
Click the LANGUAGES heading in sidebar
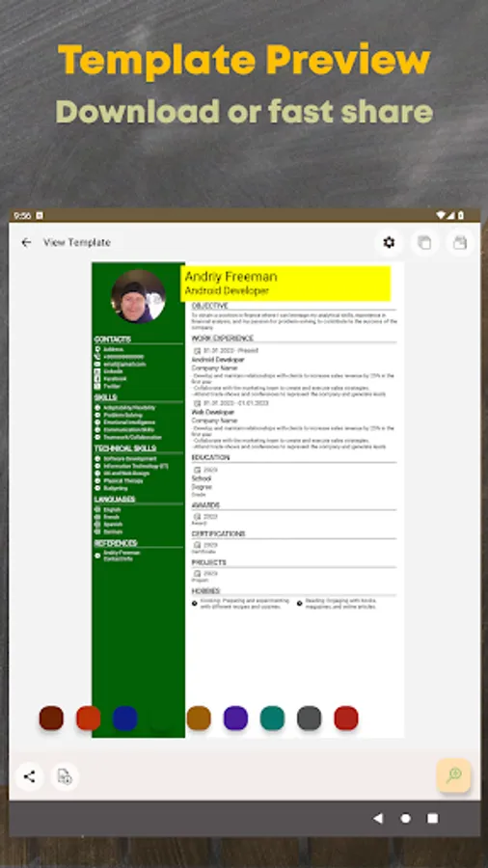pos(115,500)
